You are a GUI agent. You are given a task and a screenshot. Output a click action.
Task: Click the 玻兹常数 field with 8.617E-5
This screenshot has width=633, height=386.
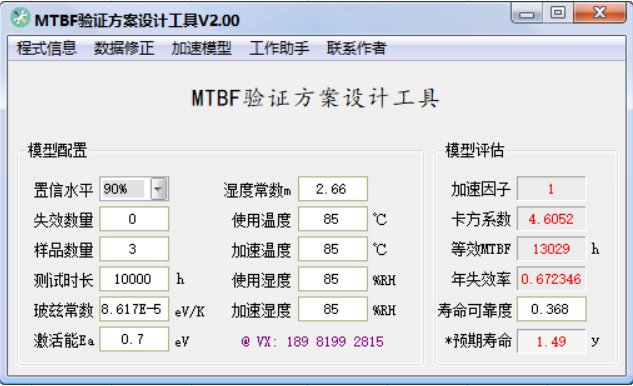pyautogui.click(x=134, y=309)
